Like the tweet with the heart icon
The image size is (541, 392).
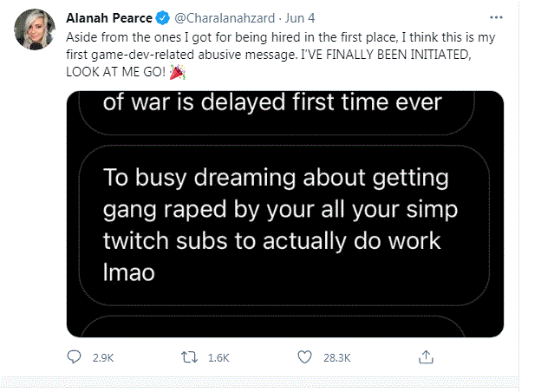pos(305,356)
